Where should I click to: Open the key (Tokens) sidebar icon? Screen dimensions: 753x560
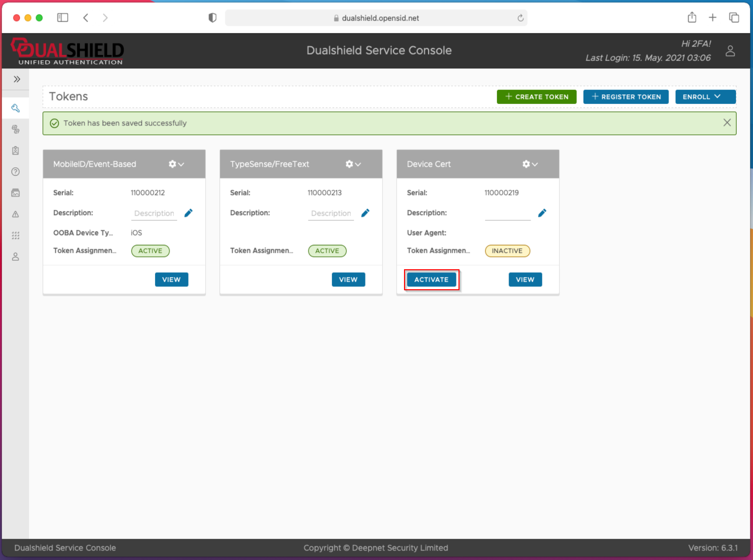[x=15, y=108]
